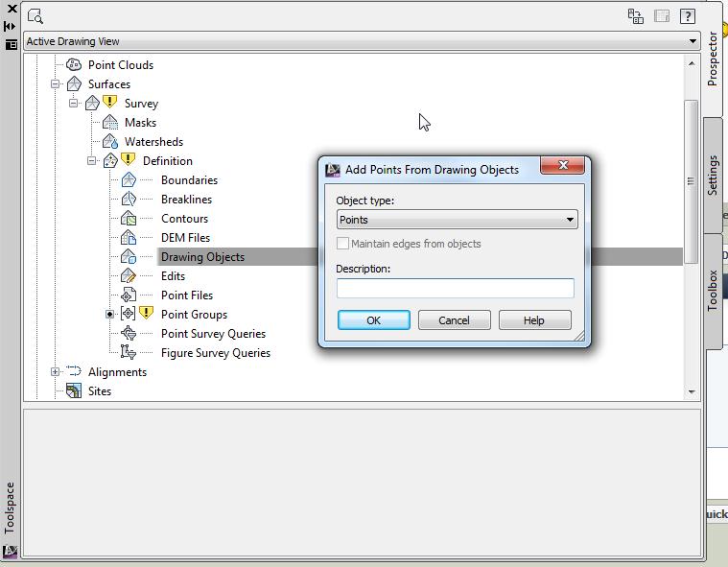Switch to the Prospector tab
This screenshot has height=567, width=728.
coord(713,59)
